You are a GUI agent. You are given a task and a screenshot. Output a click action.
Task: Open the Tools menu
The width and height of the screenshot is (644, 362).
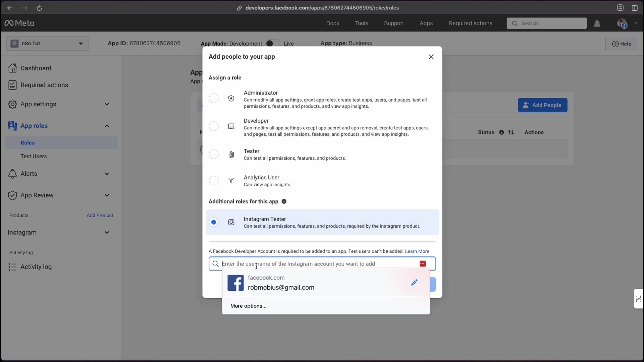coord(361,23)
